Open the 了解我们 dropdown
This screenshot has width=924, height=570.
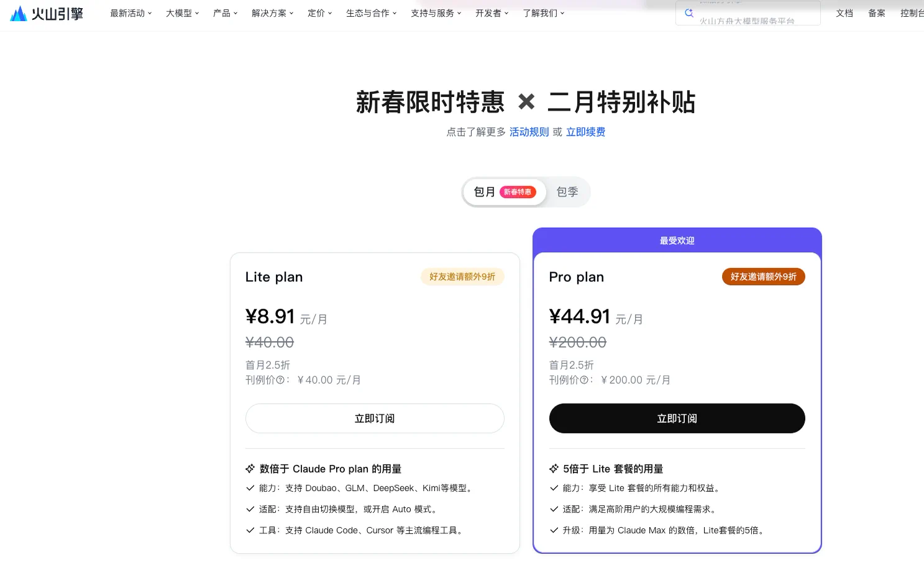[544, 13]
